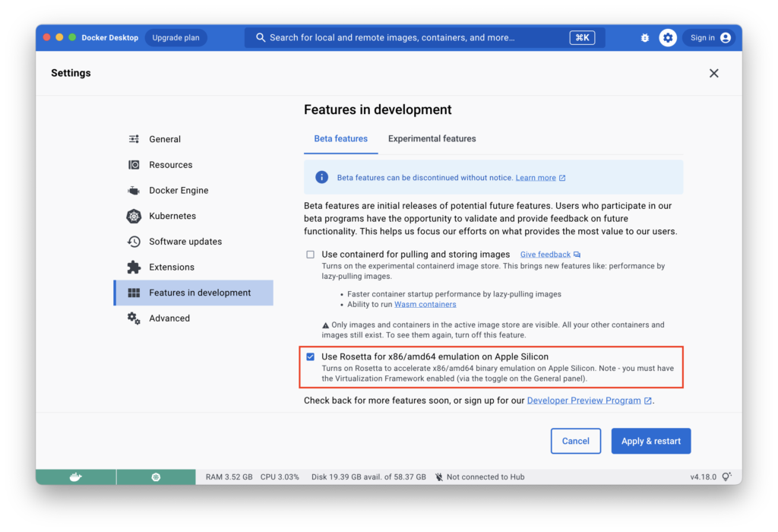The height and width of the screenshot is (532, 778).
Task: Click the Sign in button
Action: point(710,38)
